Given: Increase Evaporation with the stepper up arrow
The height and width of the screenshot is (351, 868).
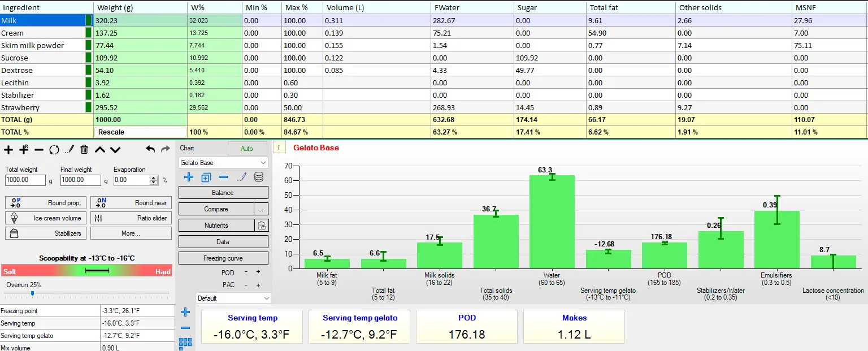Looking at the screenshot, I should tap(154, 177).
